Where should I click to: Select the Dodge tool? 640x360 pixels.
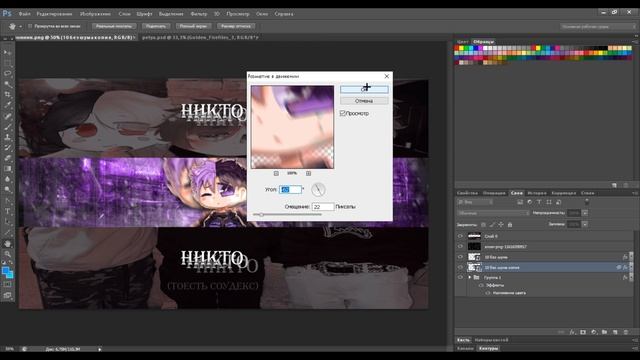[x=7, y=190]
